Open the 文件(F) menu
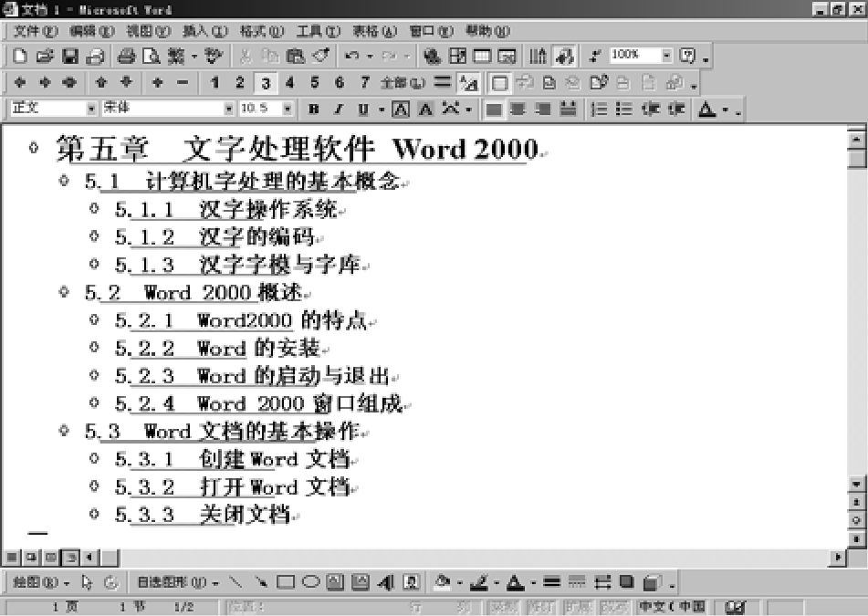The image size is (868, 616). coord(36,31)
